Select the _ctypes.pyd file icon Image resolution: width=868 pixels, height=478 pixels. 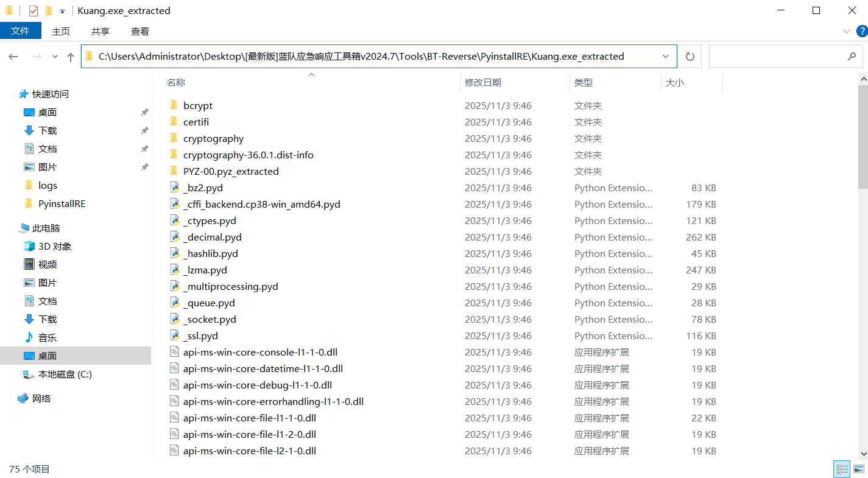pyautogui.click(x=174, y=220)
